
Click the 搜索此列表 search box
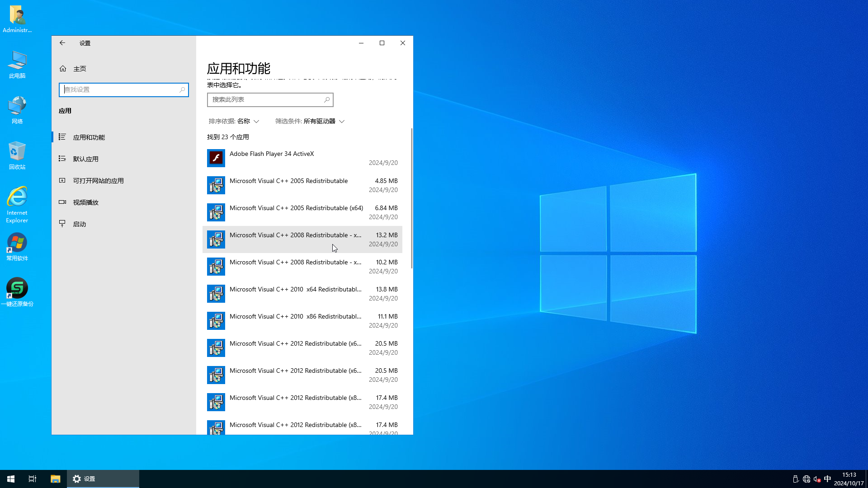(270, 100)
